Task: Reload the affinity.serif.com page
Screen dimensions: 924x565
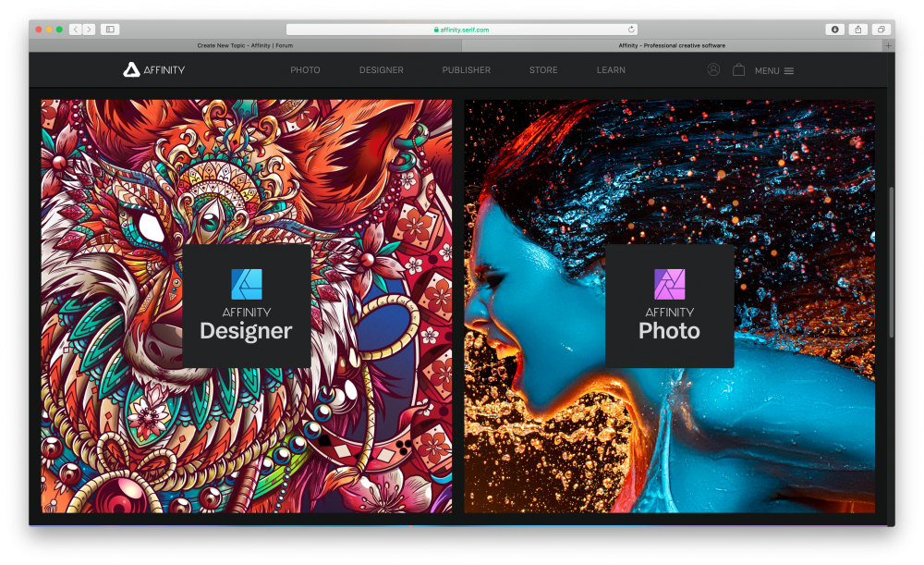Action: [x=630, y=29]
